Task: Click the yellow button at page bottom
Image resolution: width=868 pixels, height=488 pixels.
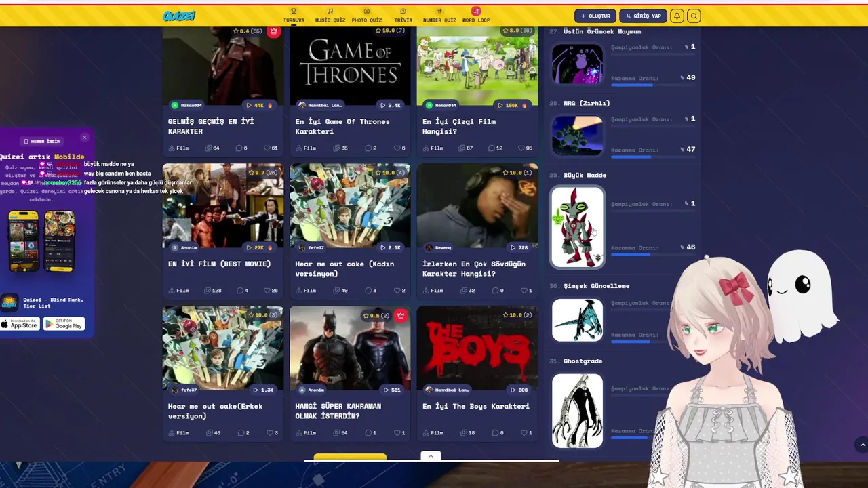Action: click(x=350, y=457)
